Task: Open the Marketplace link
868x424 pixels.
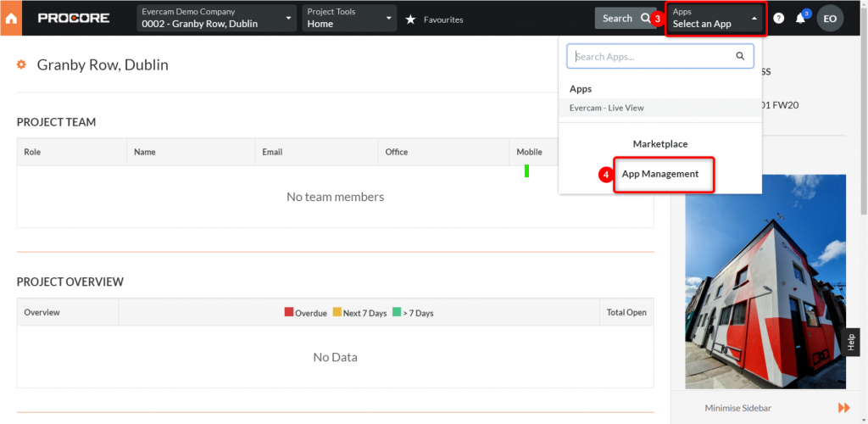Action: [660, 144]
